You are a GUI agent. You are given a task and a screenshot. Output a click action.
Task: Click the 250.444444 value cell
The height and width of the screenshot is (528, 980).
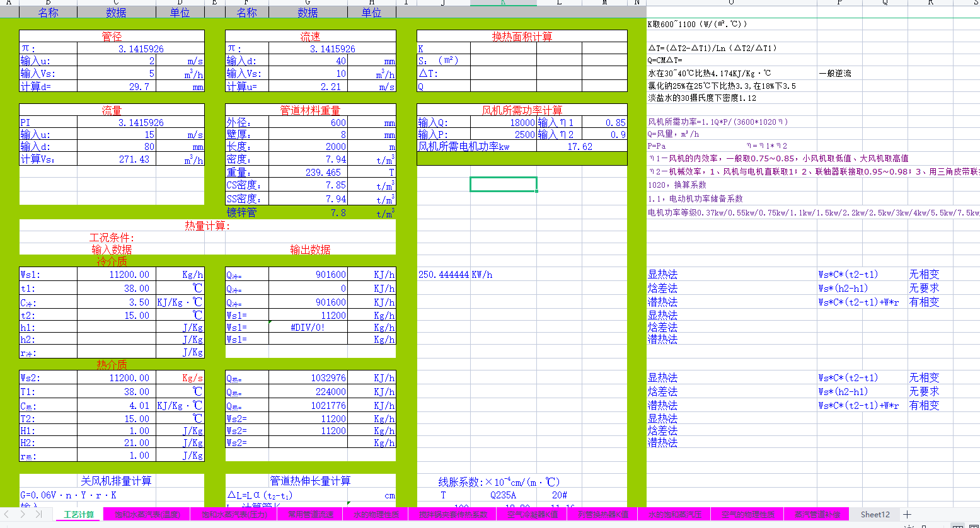[444, 275]
